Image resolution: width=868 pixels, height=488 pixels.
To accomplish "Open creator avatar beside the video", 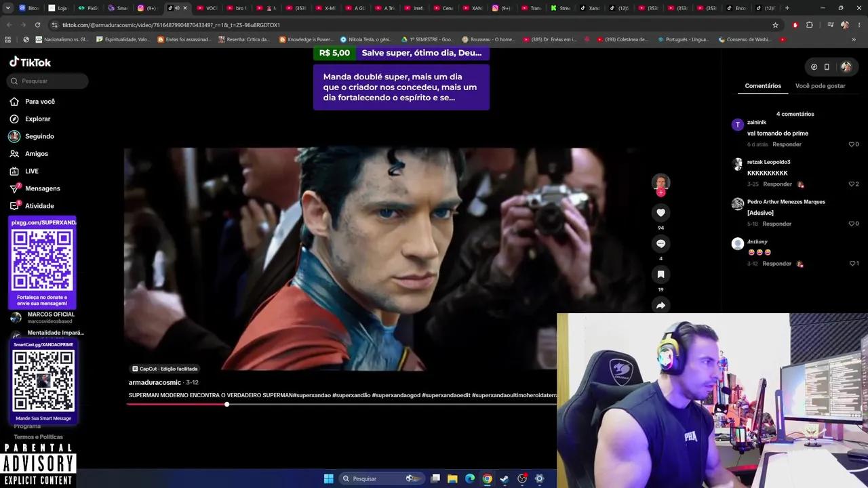I will [x=660, y=182].
